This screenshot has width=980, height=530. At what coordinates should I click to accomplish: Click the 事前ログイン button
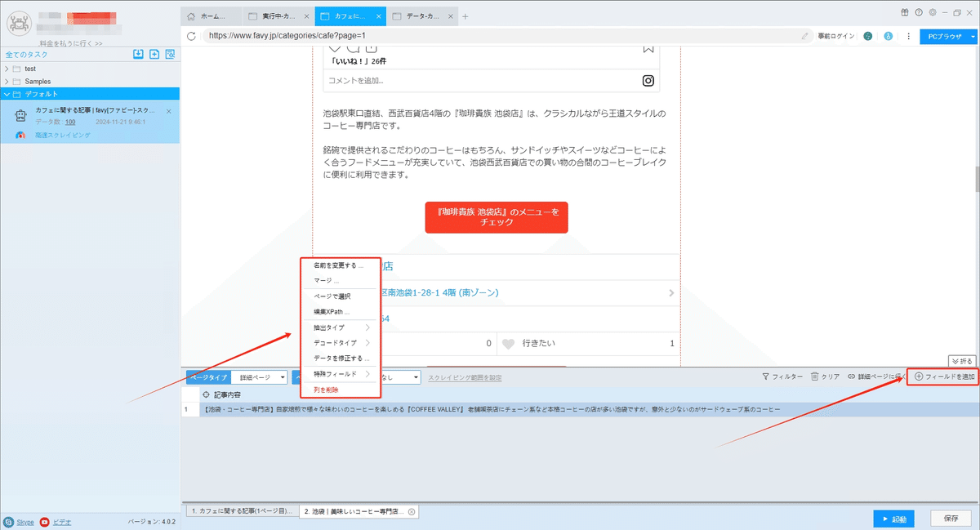tap(836, 36)
